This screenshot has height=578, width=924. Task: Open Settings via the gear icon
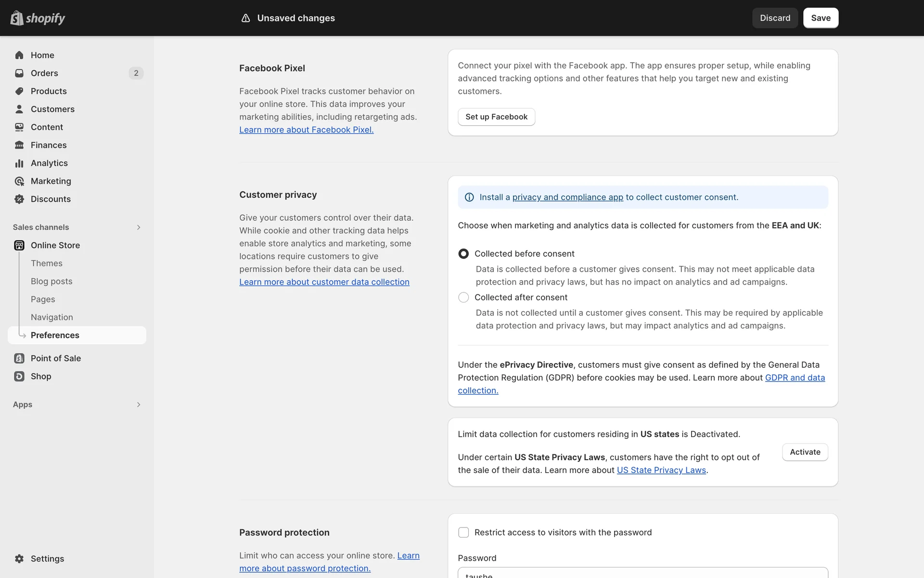[x=19, y=559]
